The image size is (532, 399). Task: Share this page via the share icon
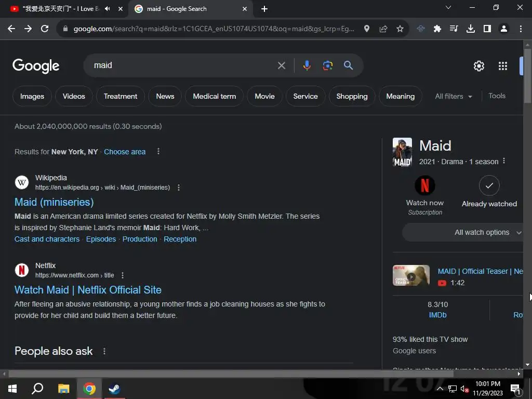click(x=383, y=29)
